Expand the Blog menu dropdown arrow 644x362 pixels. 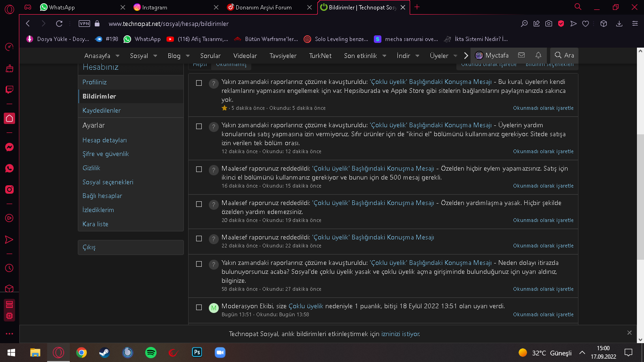click(x=187, y=56)
